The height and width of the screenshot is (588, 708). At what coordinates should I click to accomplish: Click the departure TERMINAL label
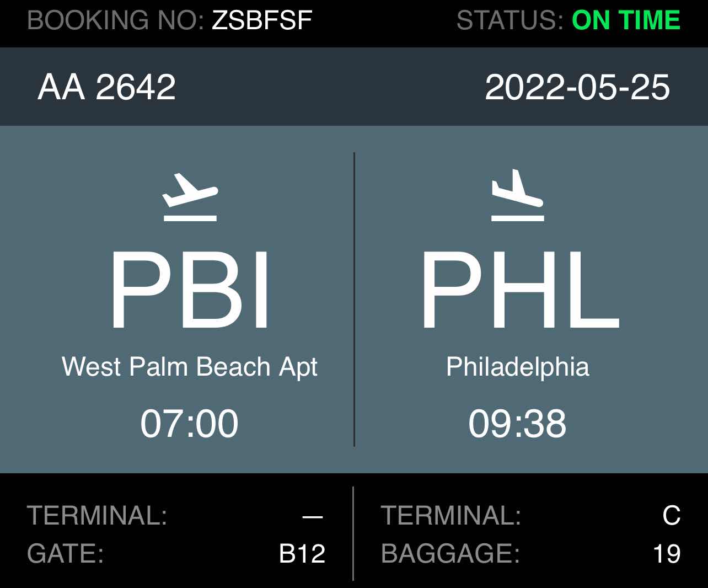(x=97, y=516)
